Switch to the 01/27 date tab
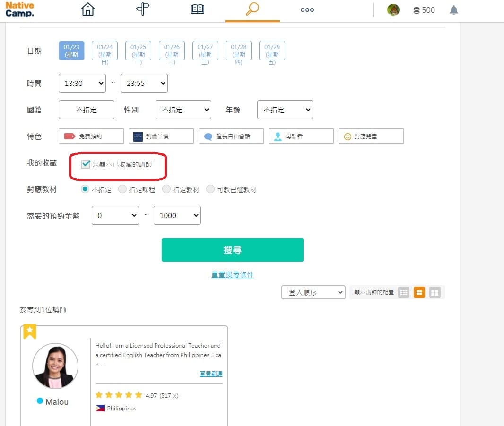The height and width of the screenshot is (426, 504). [205, 51]
